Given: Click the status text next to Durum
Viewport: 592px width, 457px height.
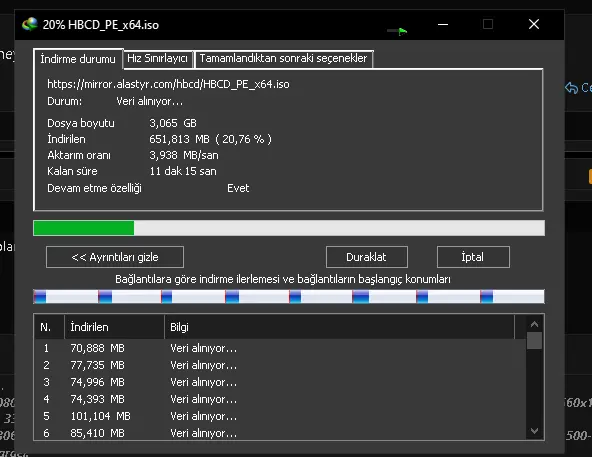Looking at the screenshot, I should point(150,102).
